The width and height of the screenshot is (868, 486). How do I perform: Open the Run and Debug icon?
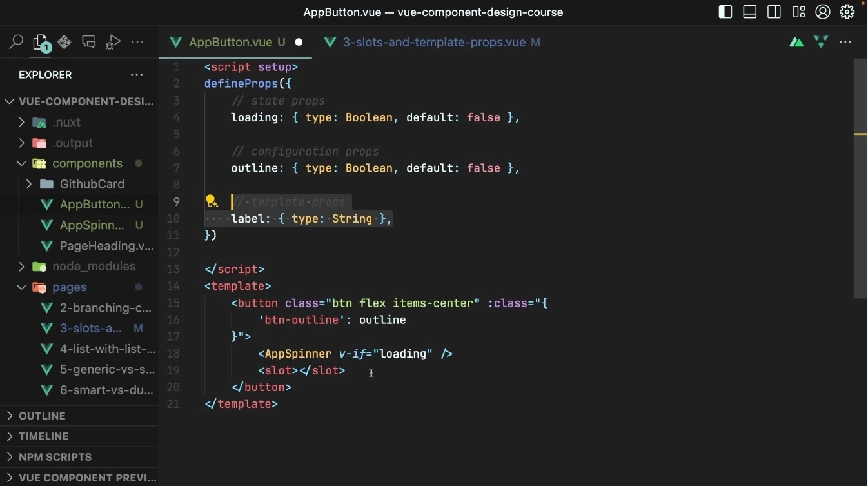coord(113,41)
